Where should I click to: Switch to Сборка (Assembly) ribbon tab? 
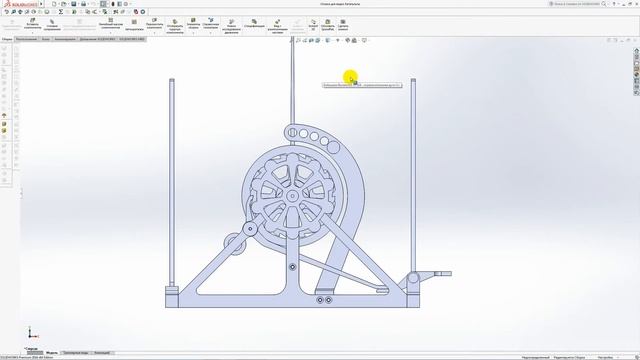pyautogui.click(x=7, y=39)
